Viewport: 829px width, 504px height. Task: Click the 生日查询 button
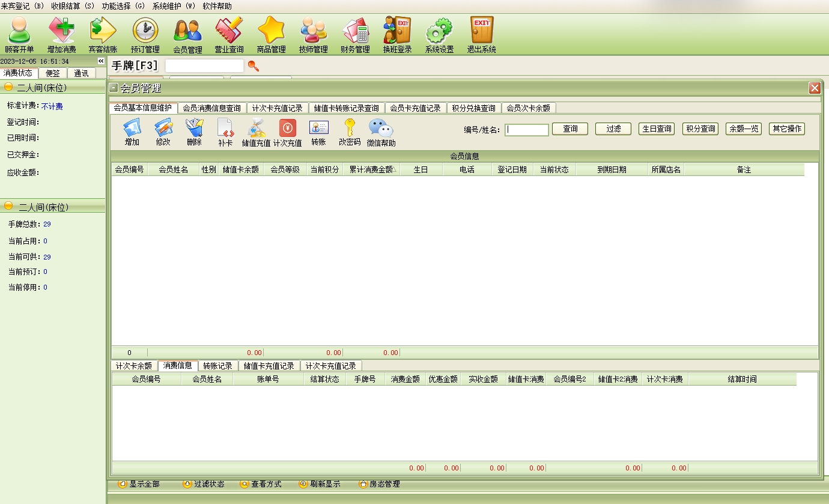click(x=657, y=129)
